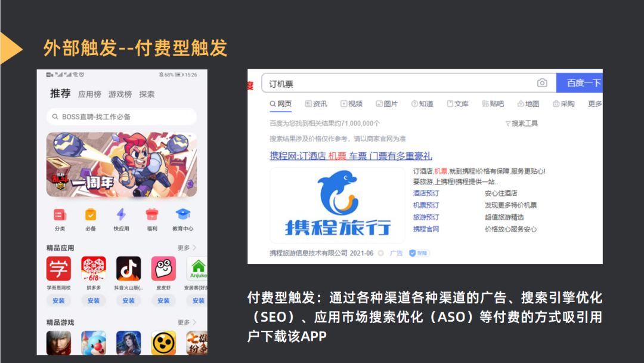Open the 教育中心 education icon
The width and height of the screenshot is (644, 363).
pos(183,214)
